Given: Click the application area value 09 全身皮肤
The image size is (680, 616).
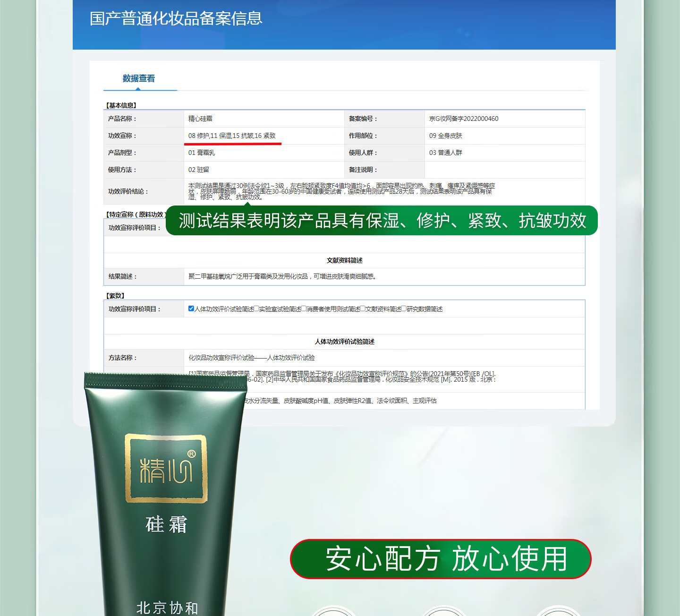Looking at the screenshot, I should (446, 136).
